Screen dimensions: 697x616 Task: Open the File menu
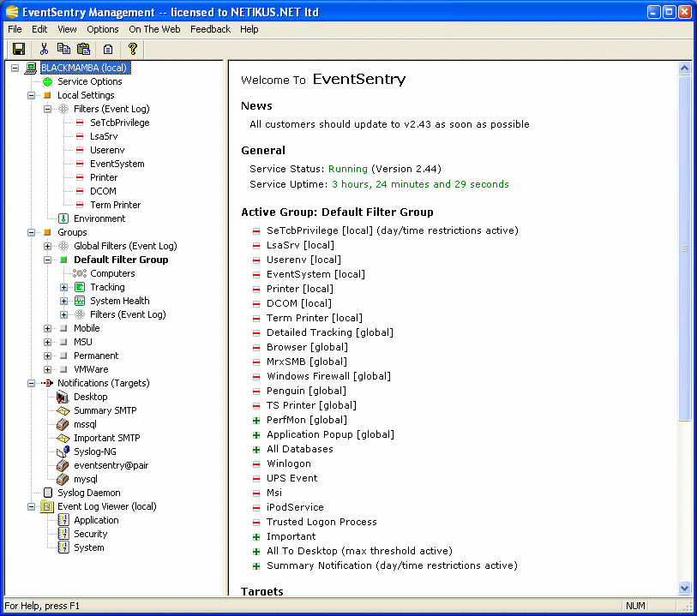tap(15, 29)
